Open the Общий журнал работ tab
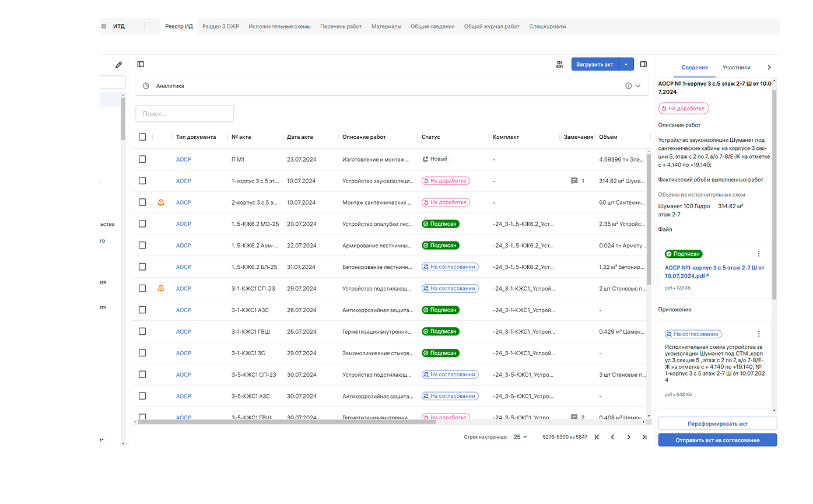 pos(492,26)
